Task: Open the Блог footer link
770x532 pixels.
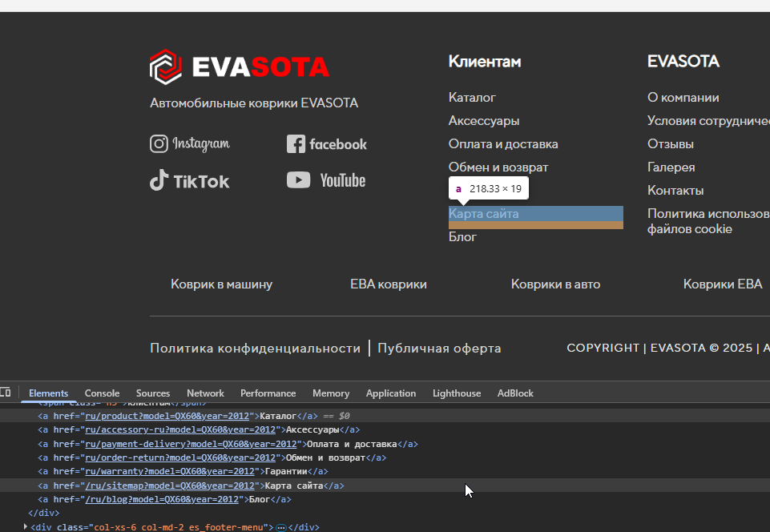Action: tap(462, 237)
